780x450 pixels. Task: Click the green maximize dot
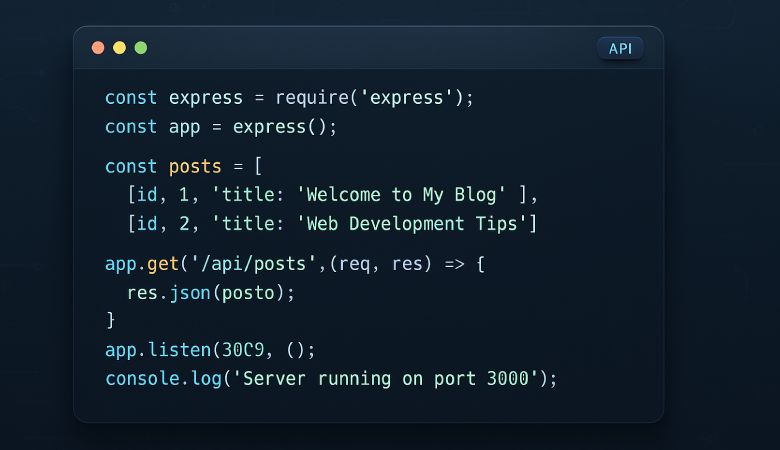point(141,48)
